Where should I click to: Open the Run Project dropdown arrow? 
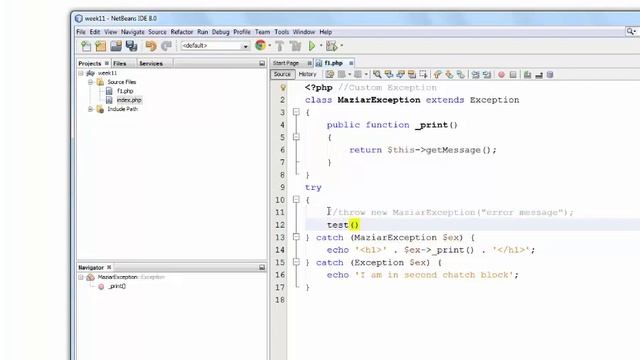(321, 46)
